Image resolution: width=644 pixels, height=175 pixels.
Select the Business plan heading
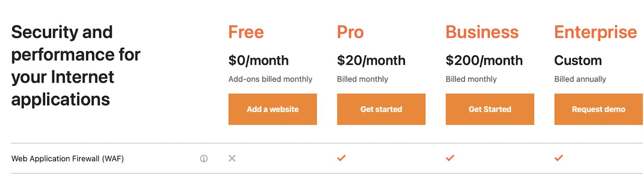click(482, 32)
